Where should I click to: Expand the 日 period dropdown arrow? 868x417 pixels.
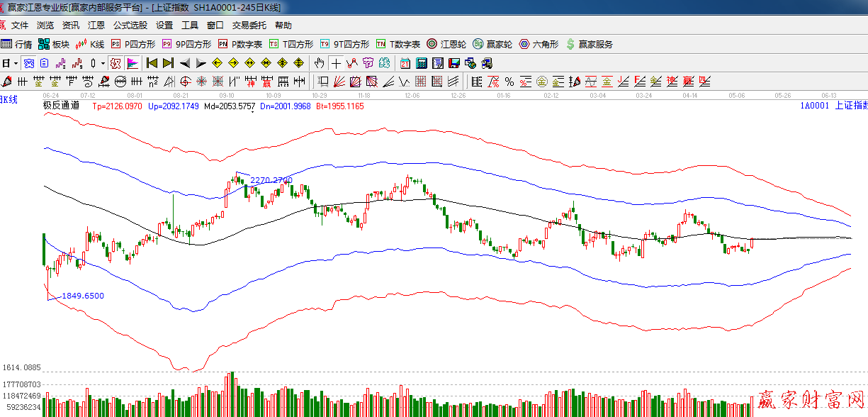pyautogui.click(x=15, y=63)
